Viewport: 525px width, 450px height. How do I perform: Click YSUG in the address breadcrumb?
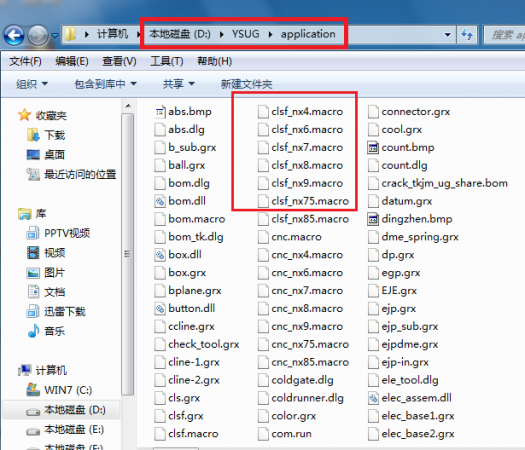tap(245, 34)
